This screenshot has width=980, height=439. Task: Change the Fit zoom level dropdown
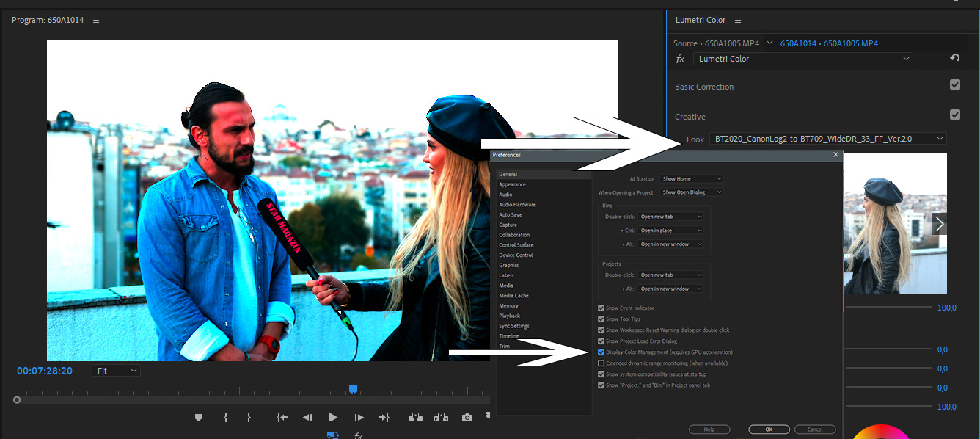115,370
